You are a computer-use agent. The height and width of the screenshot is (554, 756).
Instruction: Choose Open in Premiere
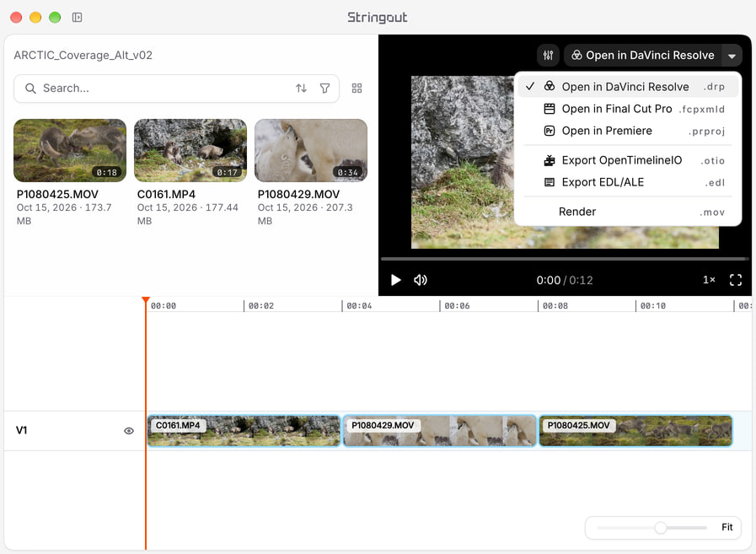[628, 131]
